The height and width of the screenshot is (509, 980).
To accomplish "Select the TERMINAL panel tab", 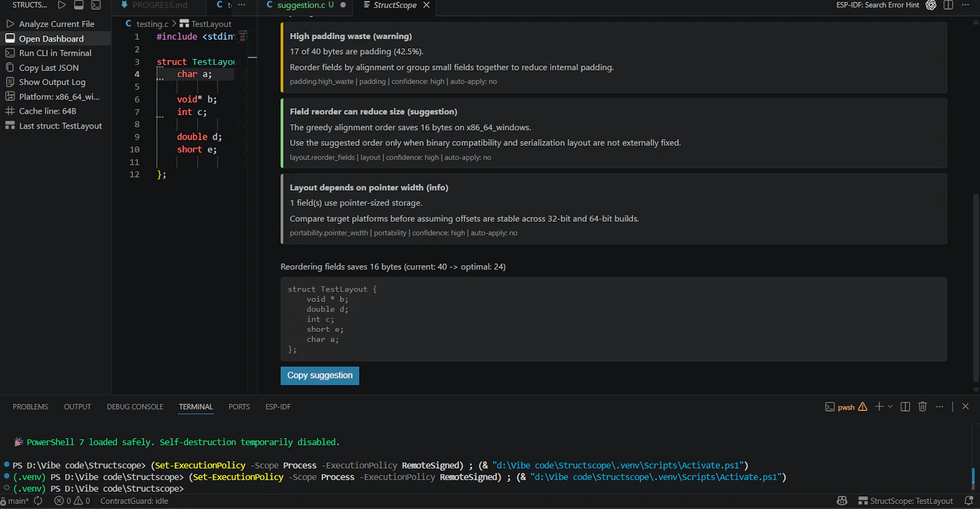I will [196, 407].
